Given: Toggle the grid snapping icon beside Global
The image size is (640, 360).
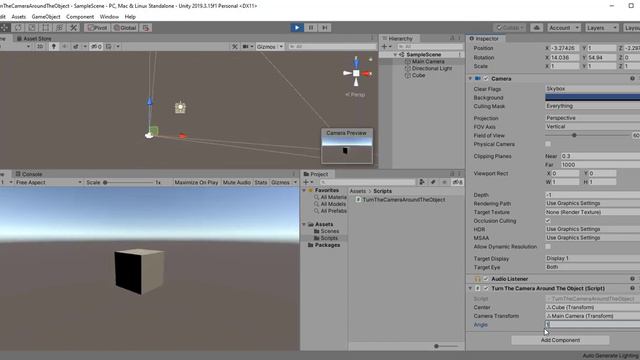Looking at the screenshot, I should [x=146, y=28].
